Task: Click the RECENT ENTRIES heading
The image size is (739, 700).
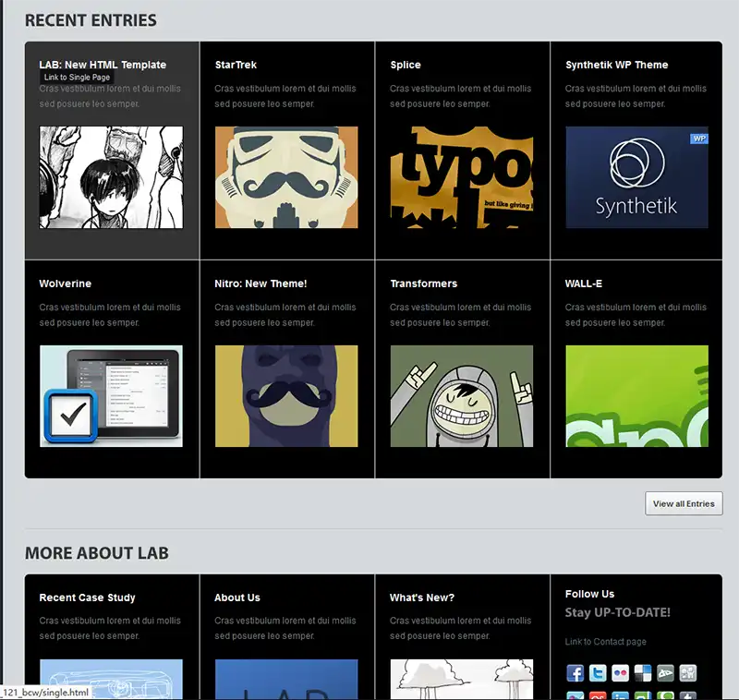Action: point(91,20)
